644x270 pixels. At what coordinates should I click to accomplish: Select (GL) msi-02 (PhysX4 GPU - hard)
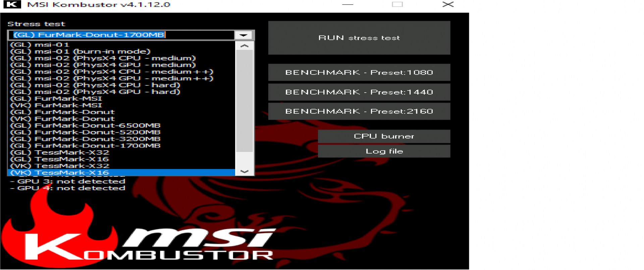pyautogui.click(x=121, y=92)
